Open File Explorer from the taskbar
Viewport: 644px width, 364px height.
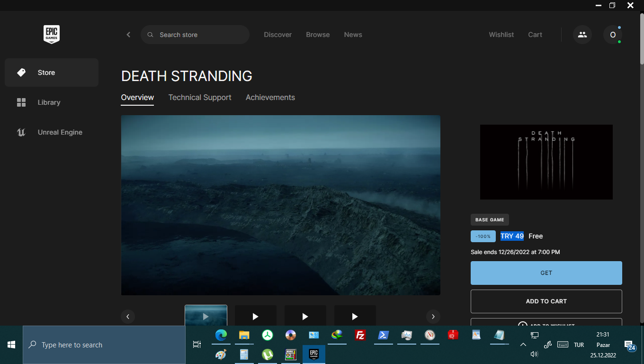(x=244, y=336)
